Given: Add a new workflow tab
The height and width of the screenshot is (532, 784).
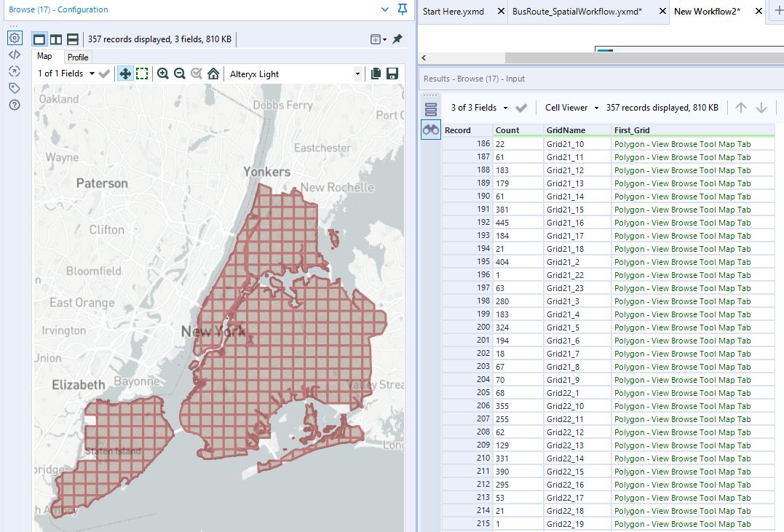Looking at the screenshot, I should pyautogui.click(x=777, y=11).
